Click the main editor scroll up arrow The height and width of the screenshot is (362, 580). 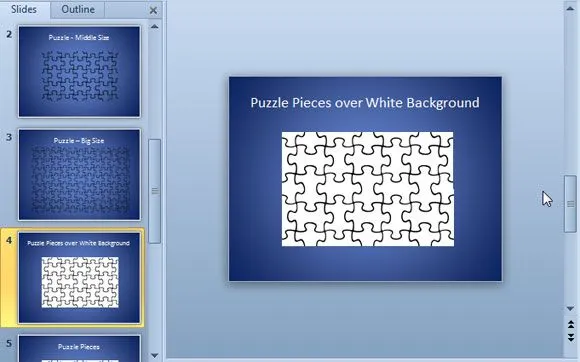tap(570, 9)
